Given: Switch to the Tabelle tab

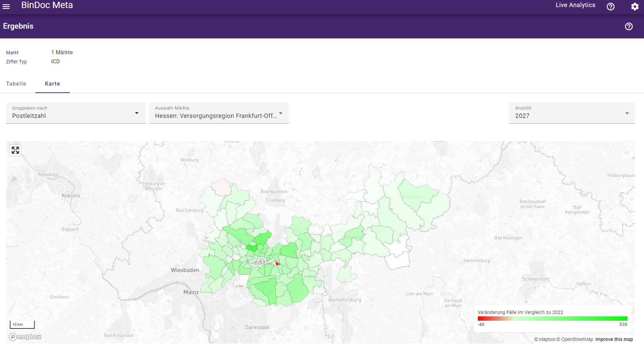Looking at the screenshot, I should click(16, 84).
